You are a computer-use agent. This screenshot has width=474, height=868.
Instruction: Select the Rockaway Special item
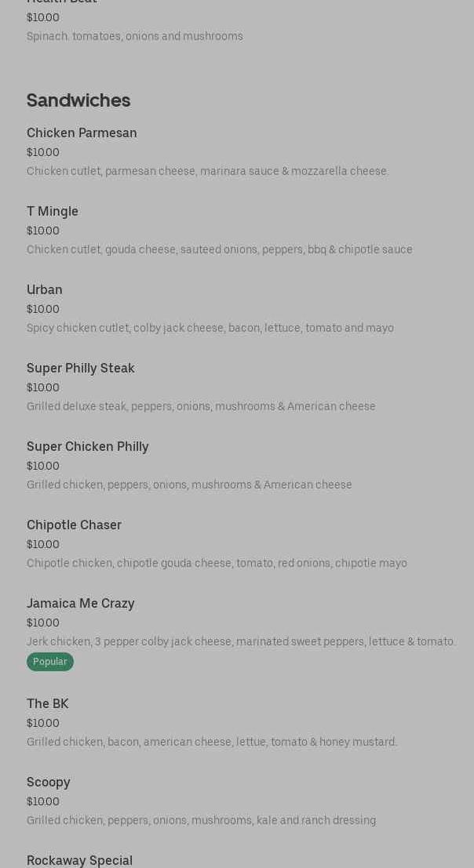[x=79, y=861]
